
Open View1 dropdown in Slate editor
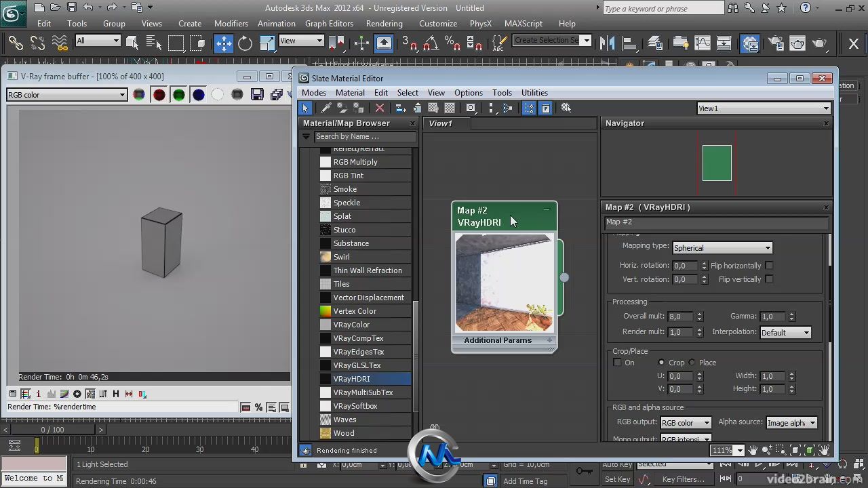pos(764,108)
